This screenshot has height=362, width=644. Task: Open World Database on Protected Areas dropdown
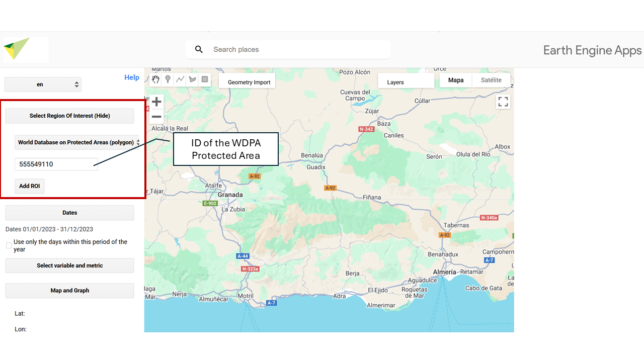(x=76, y=142)
